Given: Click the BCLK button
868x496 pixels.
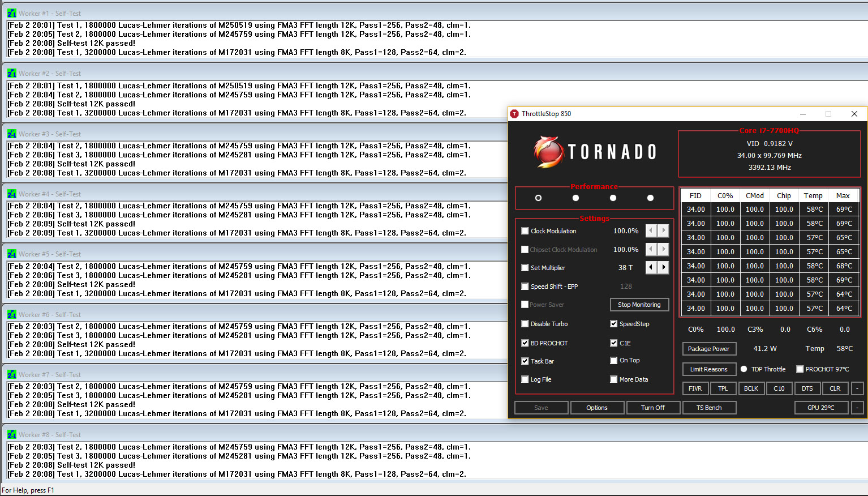Looking at the screenshot, I should 751,388.
